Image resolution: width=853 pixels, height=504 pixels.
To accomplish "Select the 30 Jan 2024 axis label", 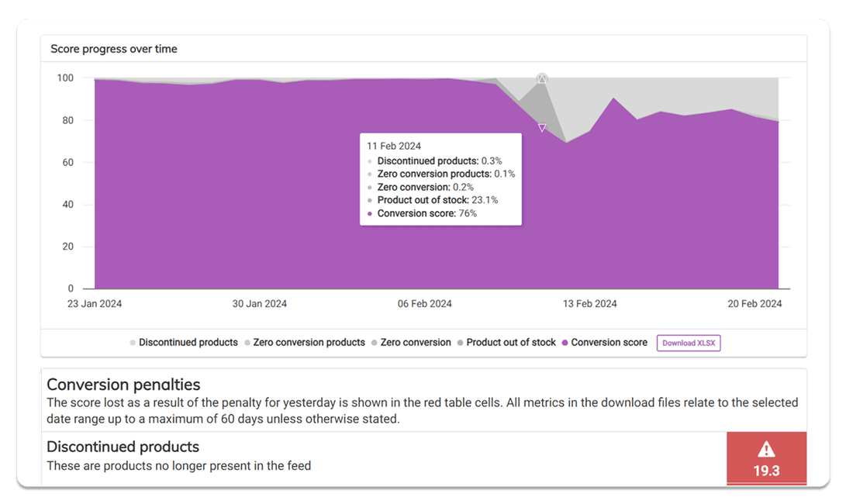I will 260,304.
